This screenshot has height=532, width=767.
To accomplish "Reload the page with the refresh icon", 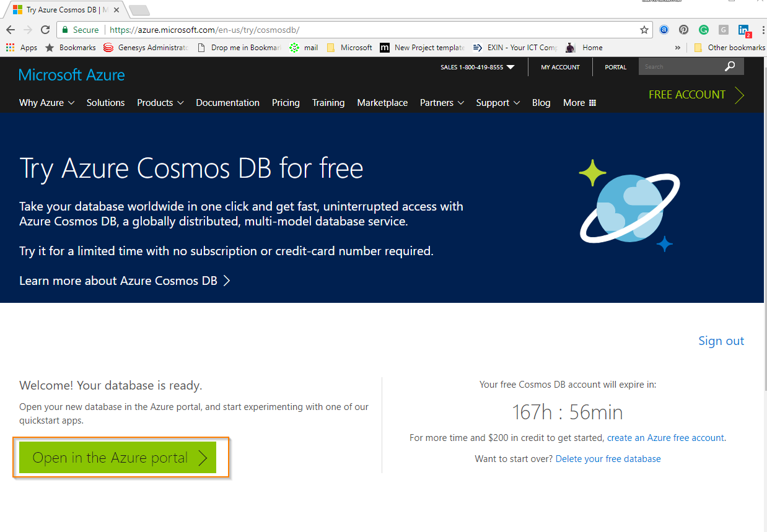I will click(x=45, y=30).
